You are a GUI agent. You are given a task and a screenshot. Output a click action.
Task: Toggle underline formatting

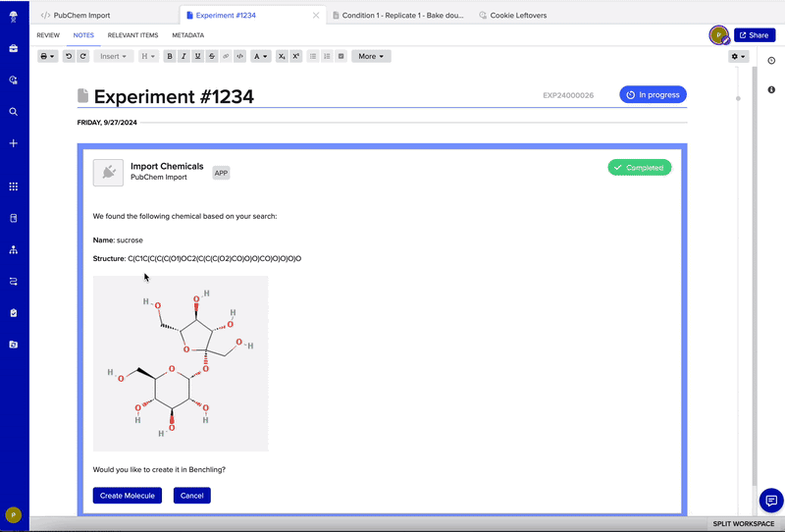[x=198, y=56]
